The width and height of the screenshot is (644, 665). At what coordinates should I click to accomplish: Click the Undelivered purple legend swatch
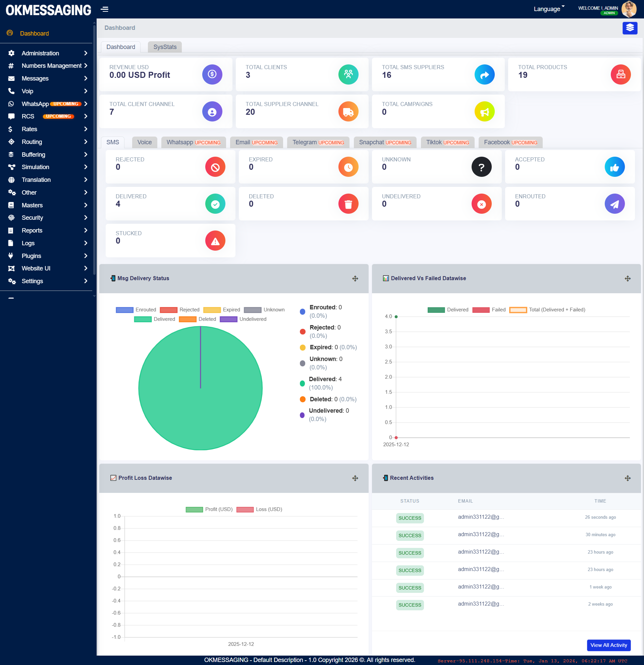pos(228,319)
